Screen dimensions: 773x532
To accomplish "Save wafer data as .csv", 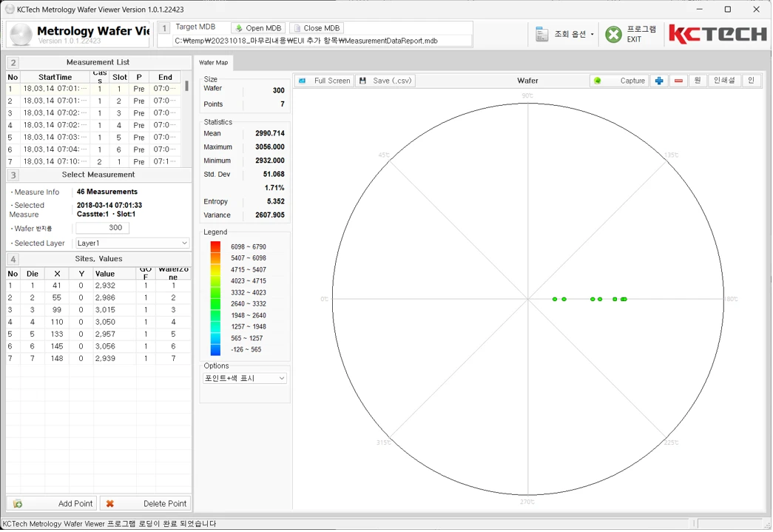I will coord(385,81).
